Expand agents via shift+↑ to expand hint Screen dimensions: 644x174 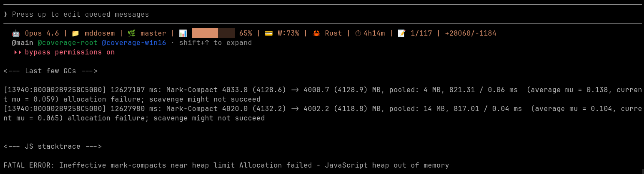click(x=216, y=43)
